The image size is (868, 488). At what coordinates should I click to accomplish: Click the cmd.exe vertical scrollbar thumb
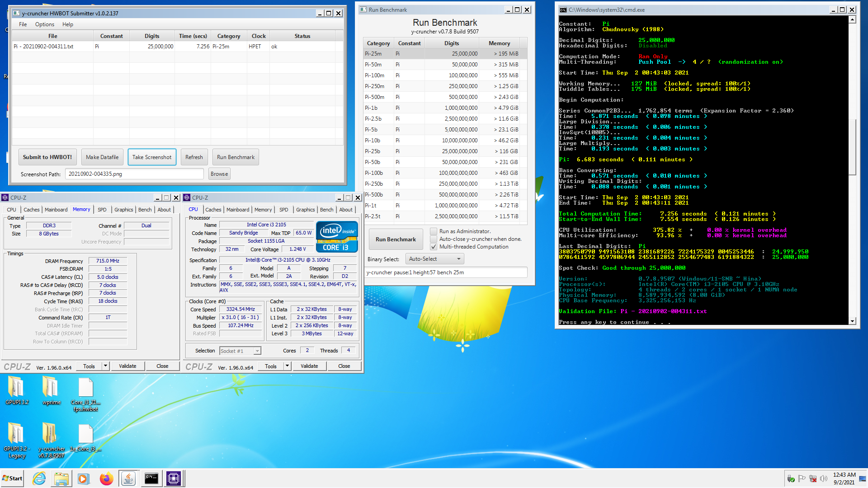pos(852,147)
